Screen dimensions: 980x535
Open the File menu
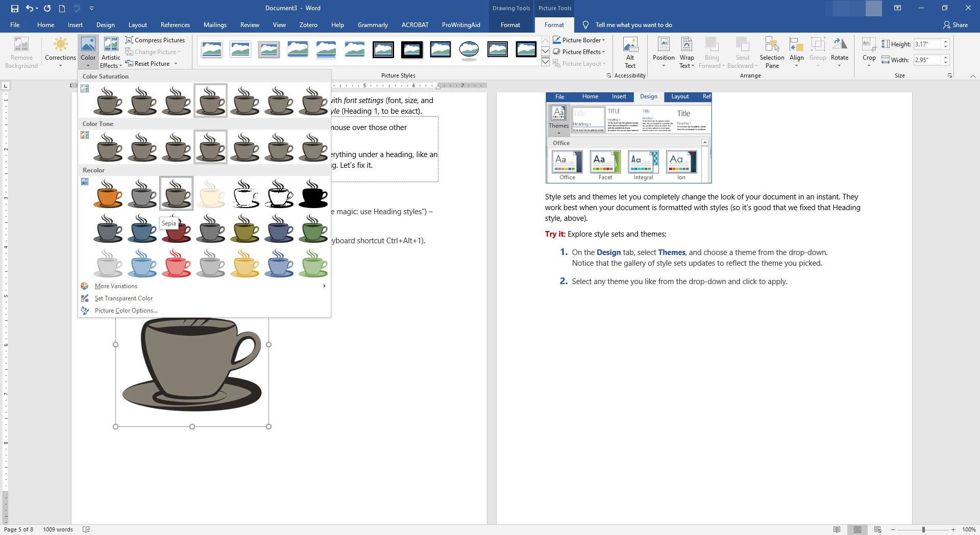(x=15, y=25)
